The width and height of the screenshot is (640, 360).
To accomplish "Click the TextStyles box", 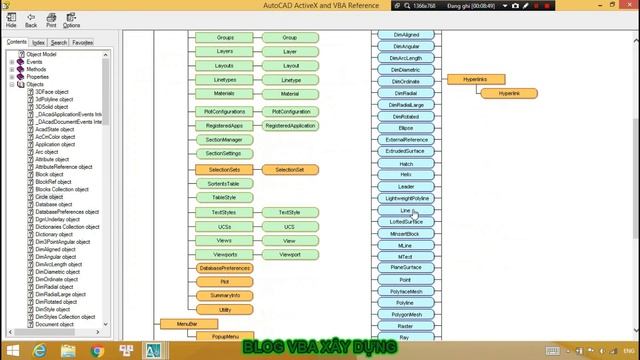I will [224, 213].
